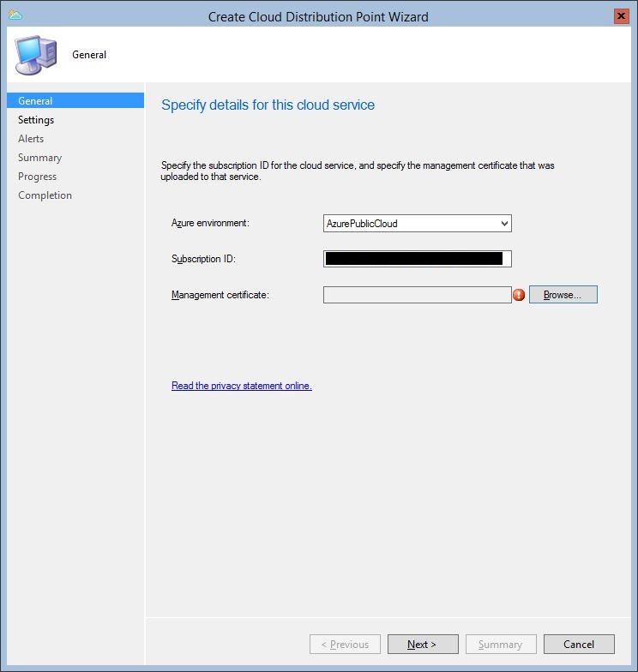This screenshot has height=672, width=638.
Task: Select the Summary step in sidebar
Action: (x=39, y=158)
